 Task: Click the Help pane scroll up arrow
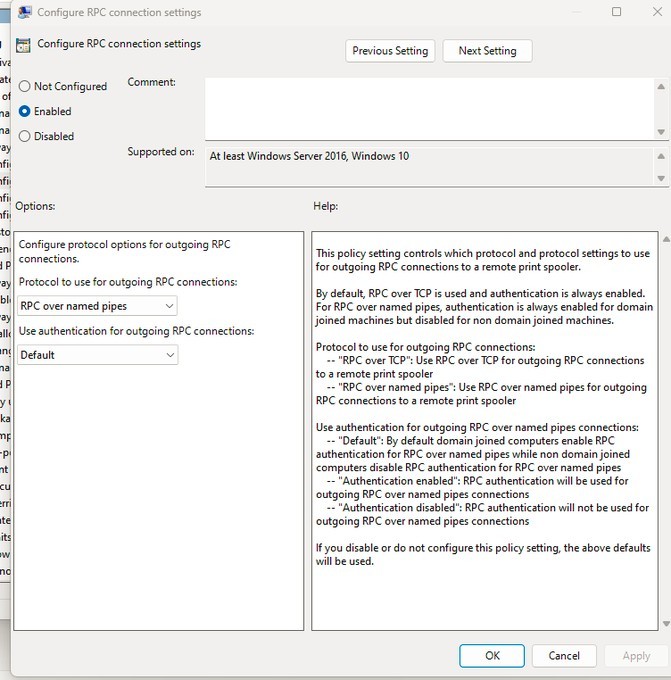pyautogui.click(x=665, y=240)
